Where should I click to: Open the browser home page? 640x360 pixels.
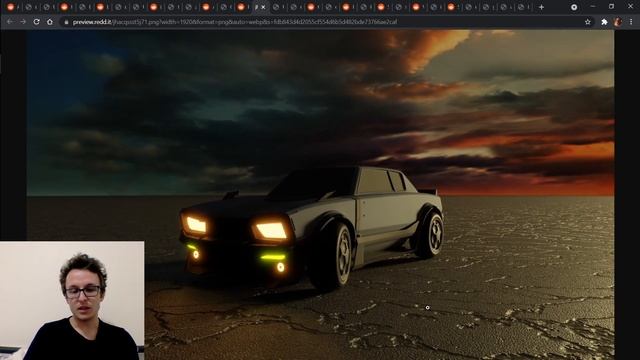[50, 22]
